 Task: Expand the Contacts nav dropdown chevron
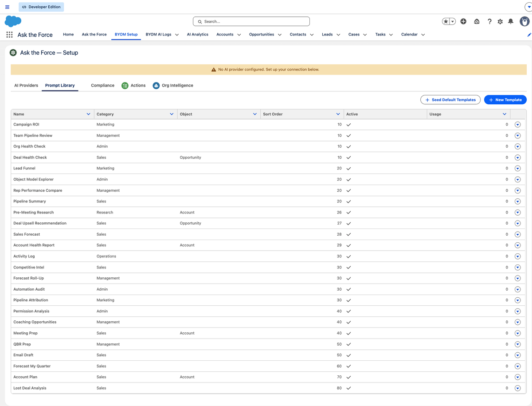pos(312,35)
